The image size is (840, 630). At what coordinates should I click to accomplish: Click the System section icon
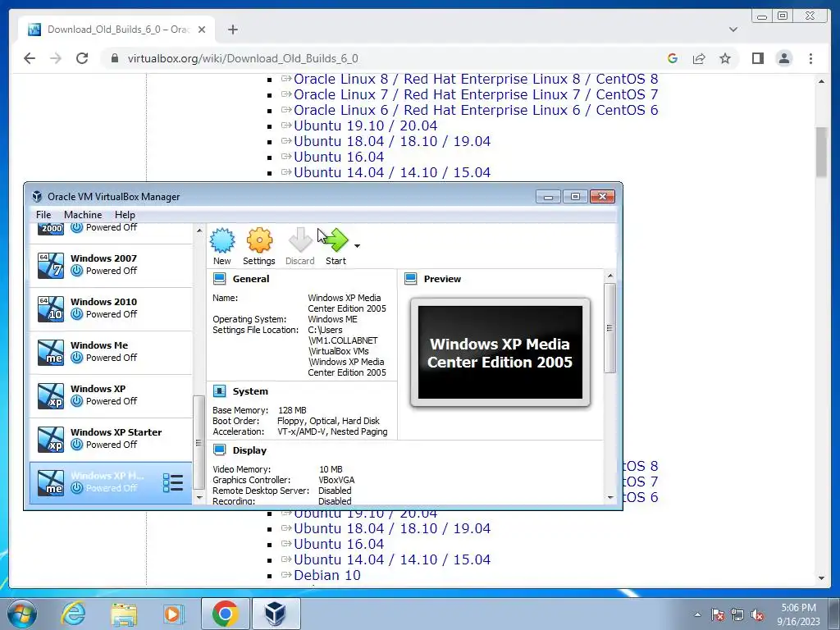point(220,391)
